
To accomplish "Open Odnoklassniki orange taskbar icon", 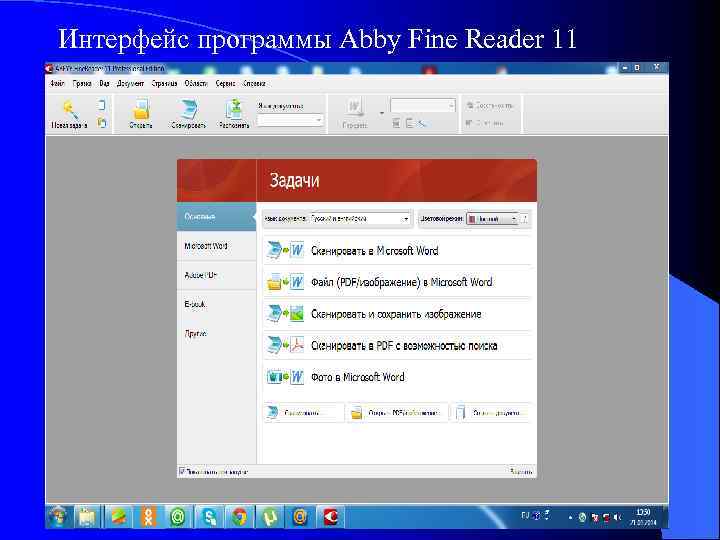I will [x=148, y=518].
